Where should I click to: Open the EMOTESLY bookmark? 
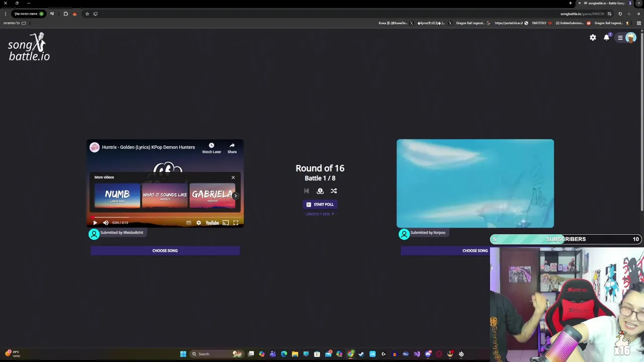click(x=542, y=23)
